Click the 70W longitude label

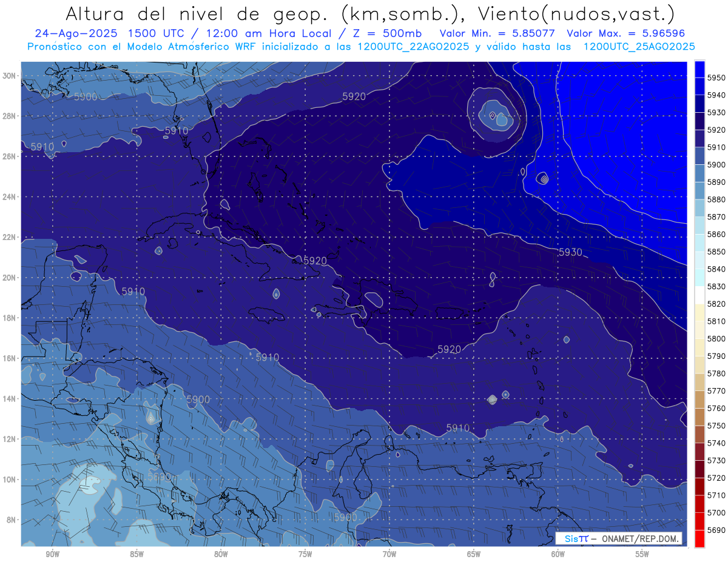[389, 554]
